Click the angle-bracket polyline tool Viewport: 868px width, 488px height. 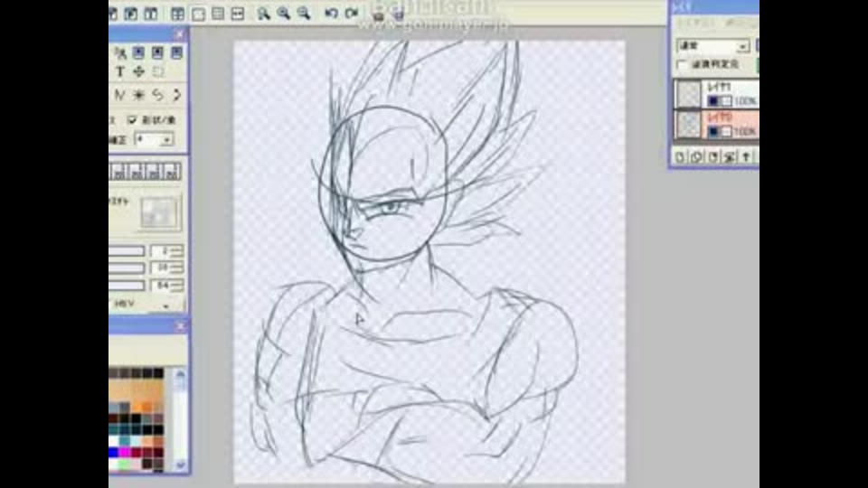(x=176, y=95)
